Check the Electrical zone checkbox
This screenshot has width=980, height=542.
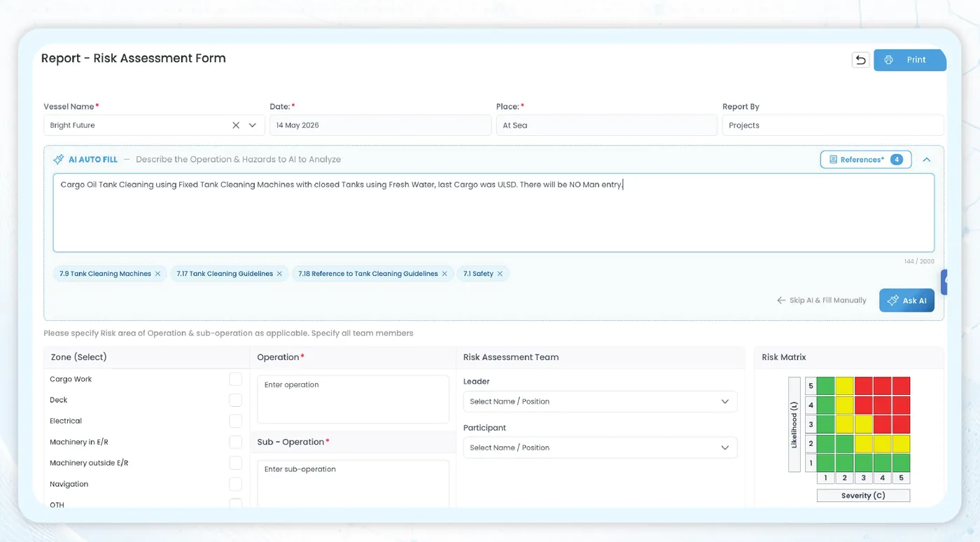(x=235, y=421)
